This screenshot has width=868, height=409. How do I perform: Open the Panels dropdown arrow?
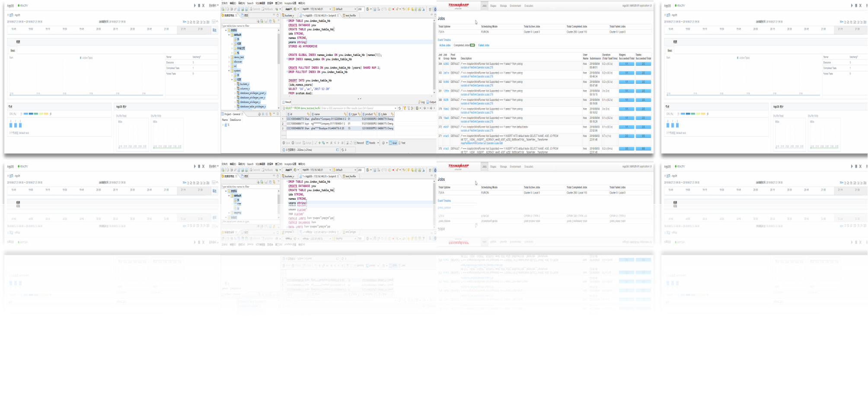click(378, 143)
